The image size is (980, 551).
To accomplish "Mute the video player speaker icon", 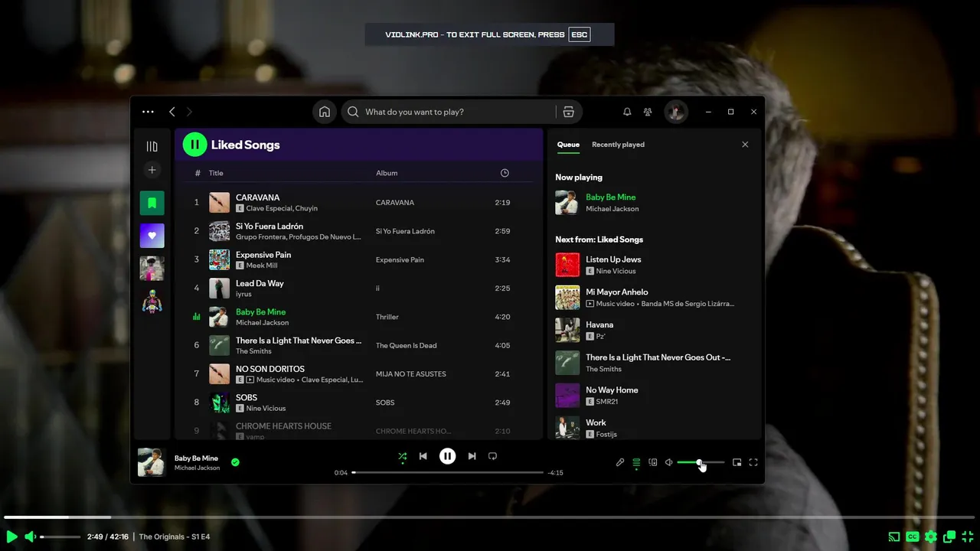I will point(30,536).
